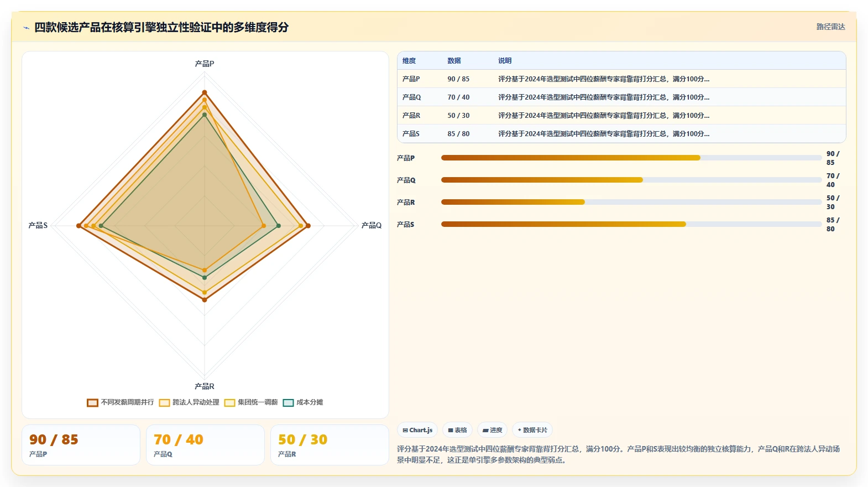Toggle the 集团统一调薪 legend series

[x=251, y=402]
